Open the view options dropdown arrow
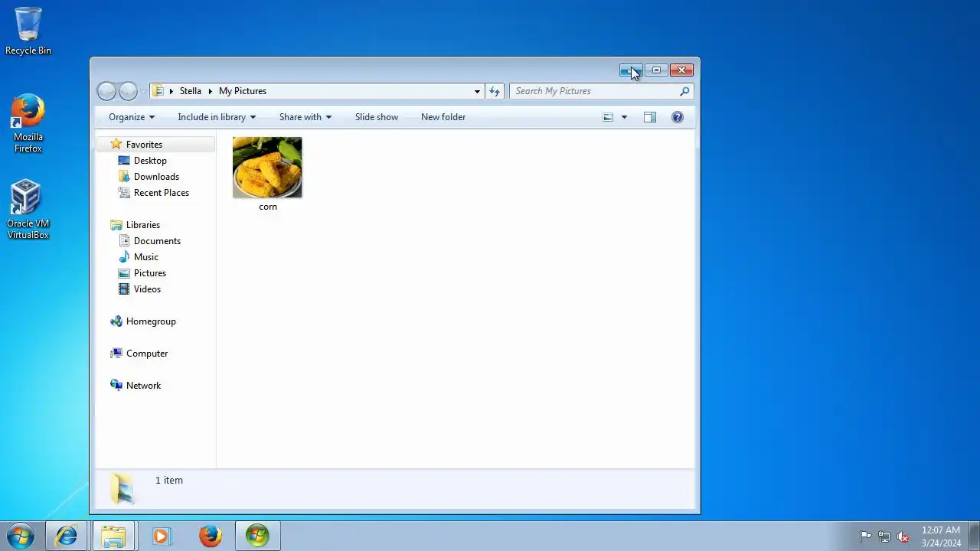 (x=624, y=117)
